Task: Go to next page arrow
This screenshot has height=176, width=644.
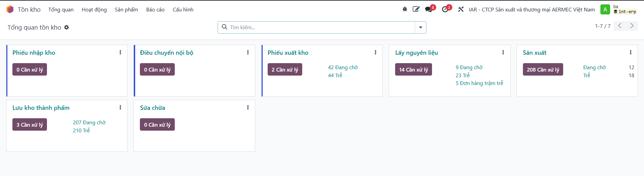Action: [632, 26]
